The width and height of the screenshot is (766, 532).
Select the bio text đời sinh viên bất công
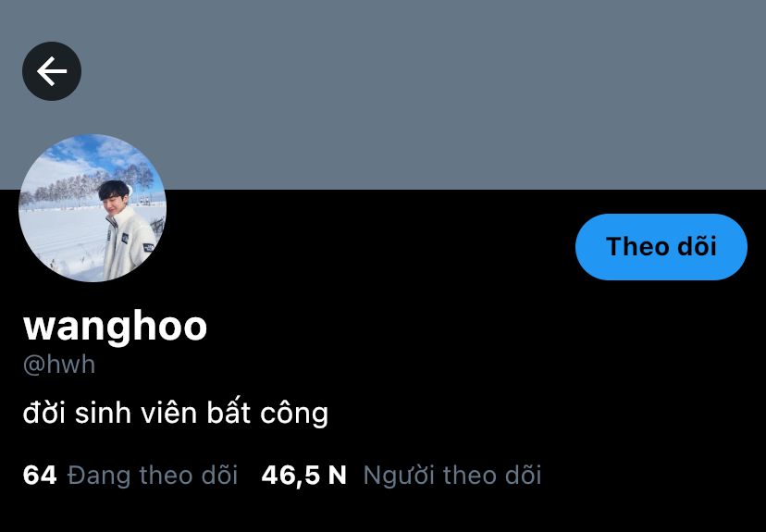click(x=176, y=414)
